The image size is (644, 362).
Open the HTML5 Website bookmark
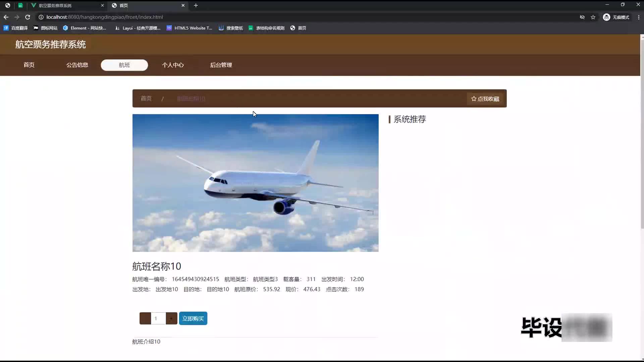(190, 28)
